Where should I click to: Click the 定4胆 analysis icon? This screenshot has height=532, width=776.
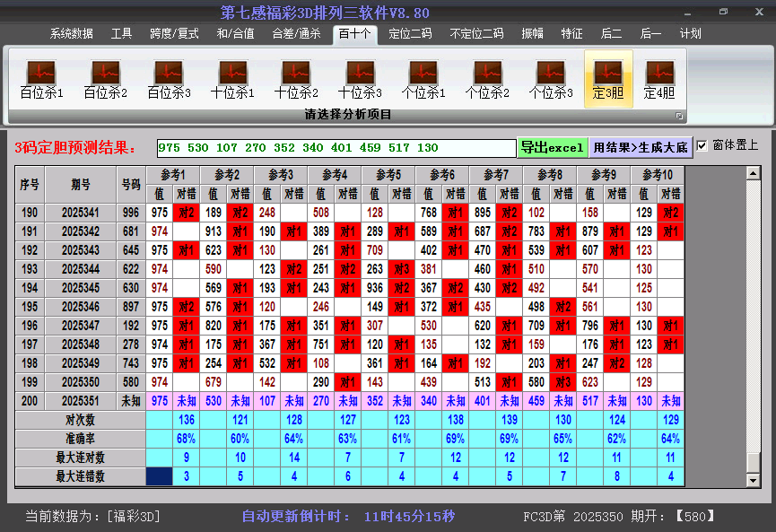tap(659, 79)
